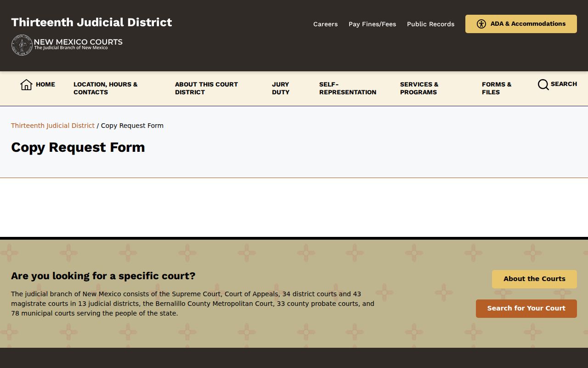Open the Public Records link
This screenshot has height=368, width=588.
[x=430, y=24]
